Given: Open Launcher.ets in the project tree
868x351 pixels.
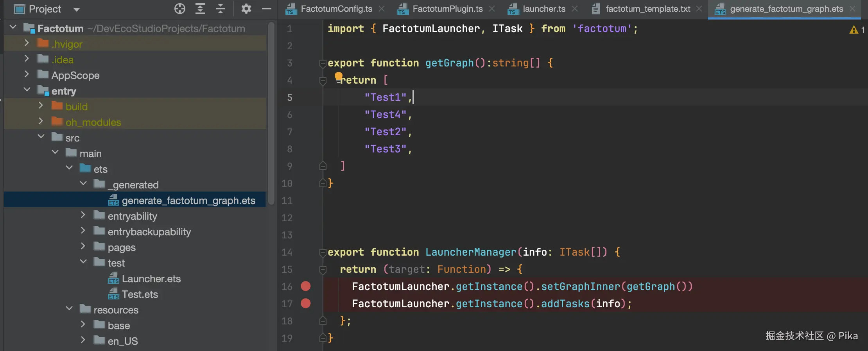Looking at the screenshot, I should pyautogui.click(x=135, y=278).
